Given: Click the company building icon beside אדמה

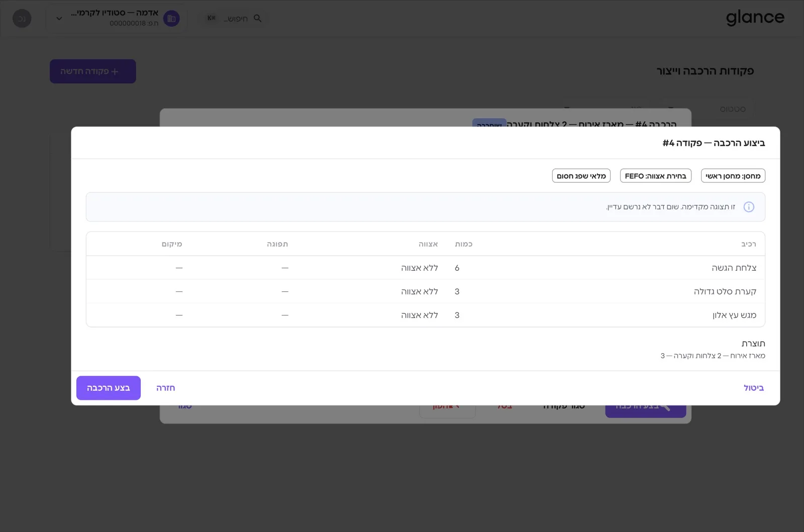Looking at the screenshot, I should [x=171, y=19].
